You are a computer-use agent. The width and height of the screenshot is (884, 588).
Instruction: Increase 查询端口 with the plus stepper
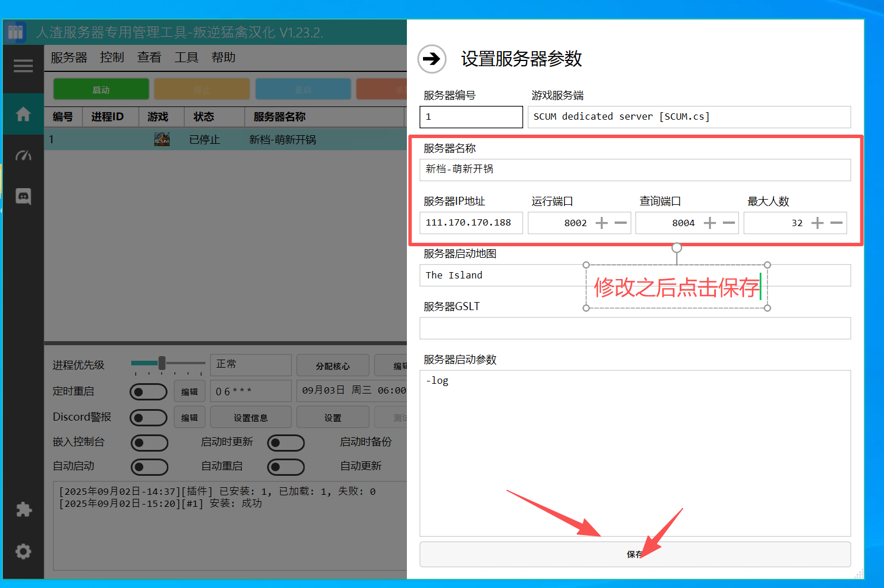click(710, 223)
